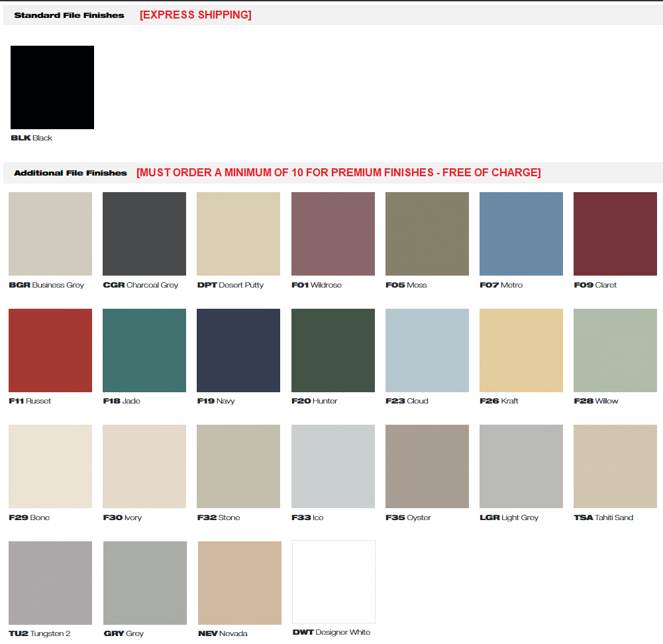The height and width of the screenshot is (644, 663).
Task: Choose the Business Grey finish swatch
Action: [x=50, y=234]
